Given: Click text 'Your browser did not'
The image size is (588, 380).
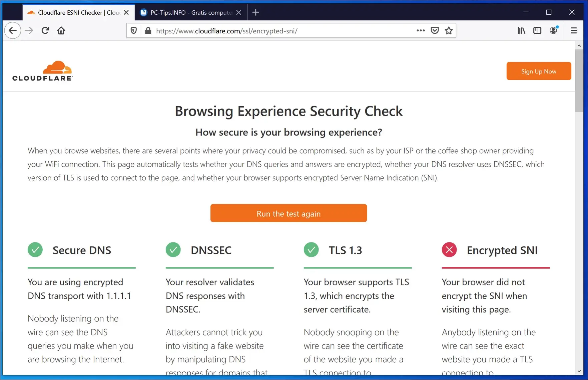Looking at the screenshot, I should pyautogui.click(x=483, y=282).
